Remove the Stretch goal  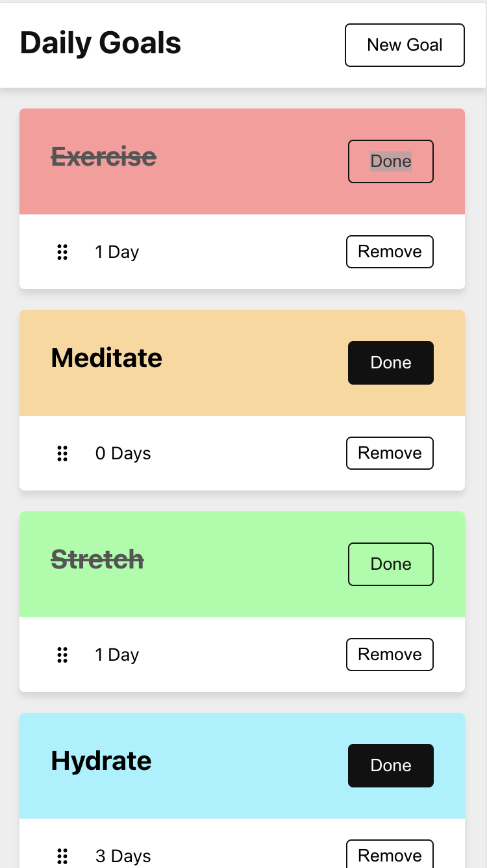(x=390, y=655)
